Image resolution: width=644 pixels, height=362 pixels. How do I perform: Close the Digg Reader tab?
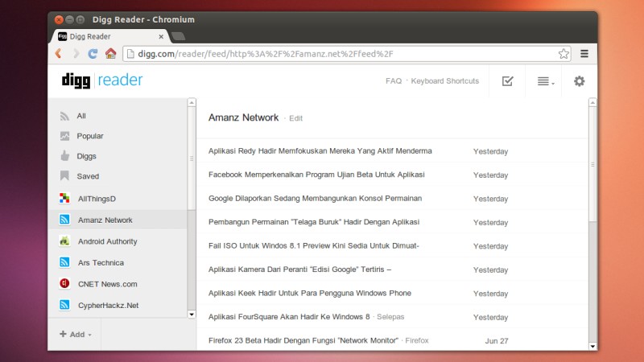161,36
